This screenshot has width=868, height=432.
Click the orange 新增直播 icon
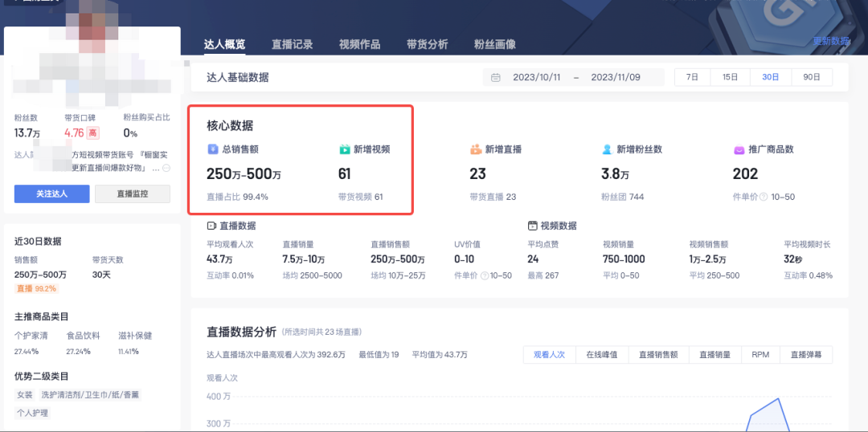click(x=476, y=149)
